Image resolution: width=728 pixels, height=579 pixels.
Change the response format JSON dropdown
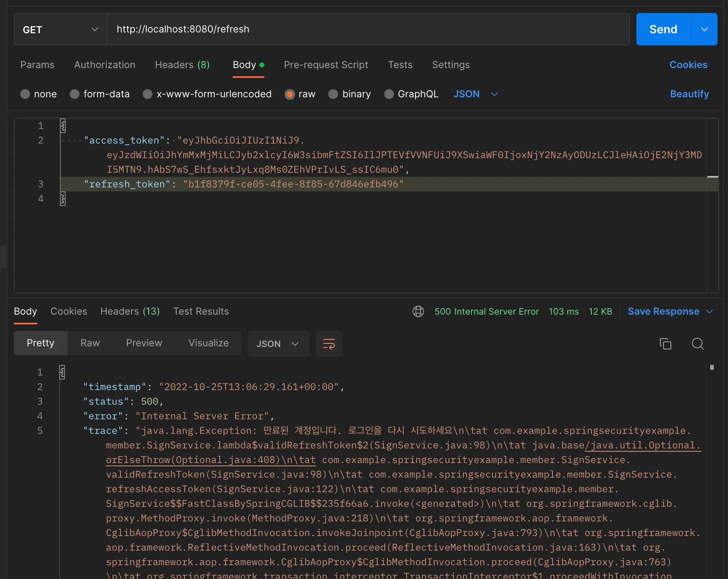point(278,344)
